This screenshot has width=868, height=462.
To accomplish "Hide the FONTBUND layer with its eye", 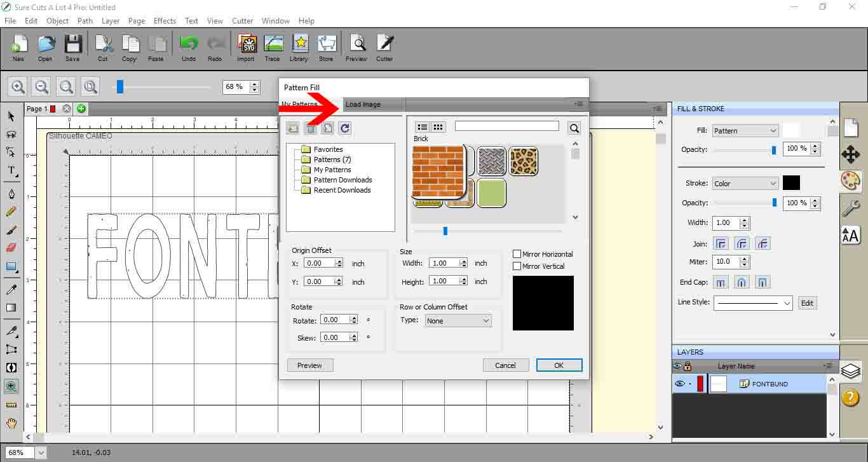I will pyautogui.click(x=679, y=384).
